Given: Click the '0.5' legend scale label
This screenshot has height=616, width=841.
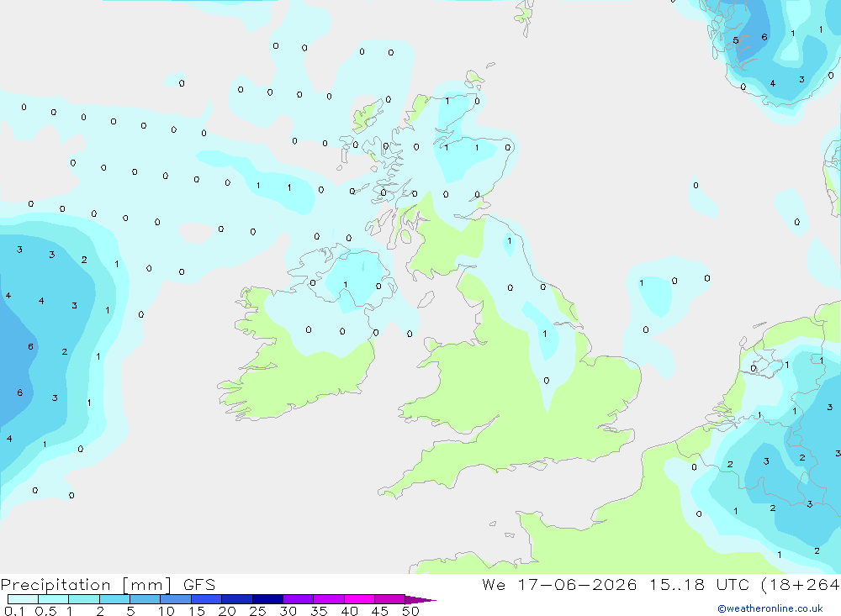Looking at the screenshot, I should coord(45,611).
